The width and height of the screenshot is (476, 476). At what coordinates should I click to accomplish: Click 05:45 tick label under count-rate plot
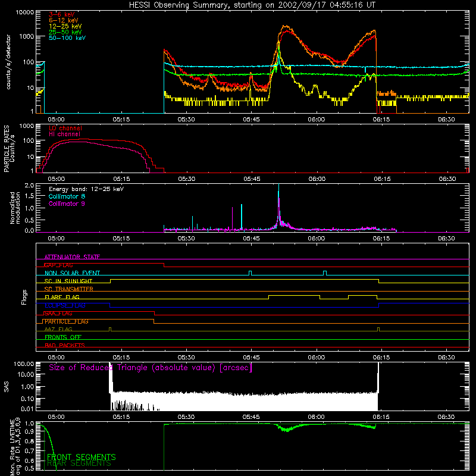coord(251,120)
